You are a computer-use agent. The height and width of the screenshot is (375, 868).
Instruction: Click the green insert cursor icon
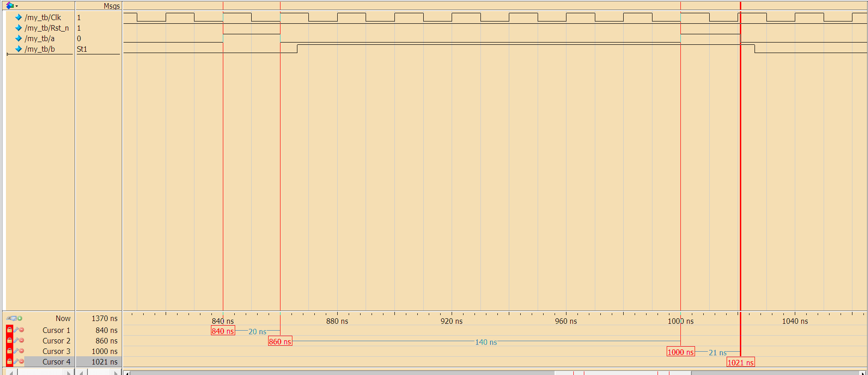[x=20, y=318]
